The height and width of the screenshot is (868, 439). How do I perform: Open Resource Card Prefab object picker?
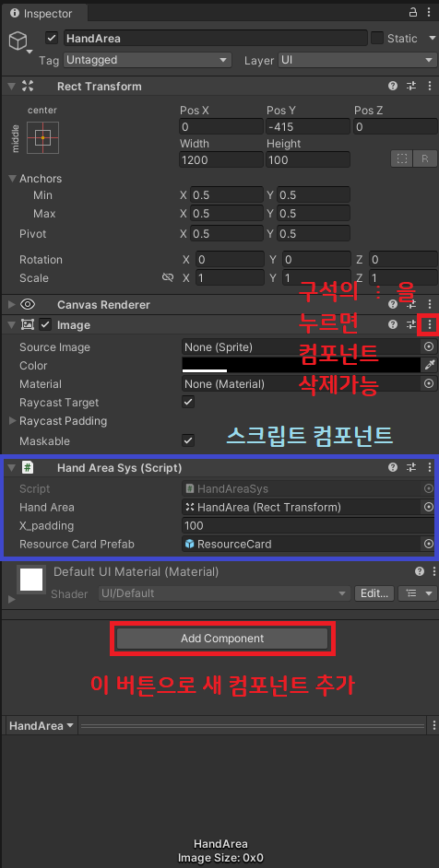429,545
